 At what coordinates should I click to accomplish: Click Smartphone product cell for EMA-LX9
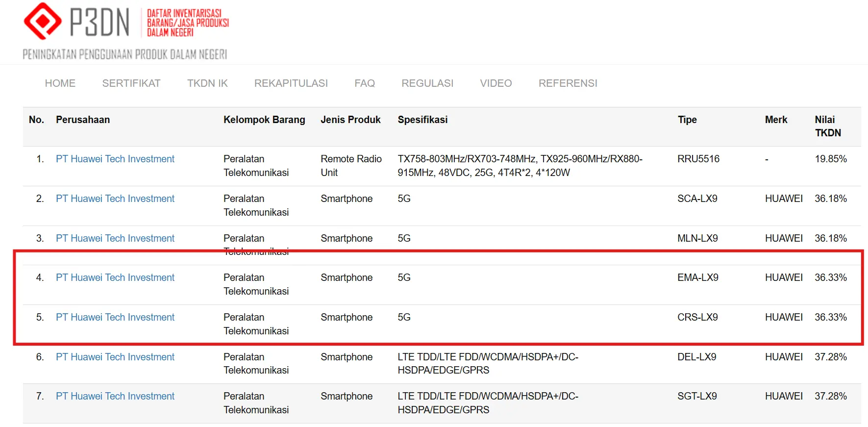(347, 277)
